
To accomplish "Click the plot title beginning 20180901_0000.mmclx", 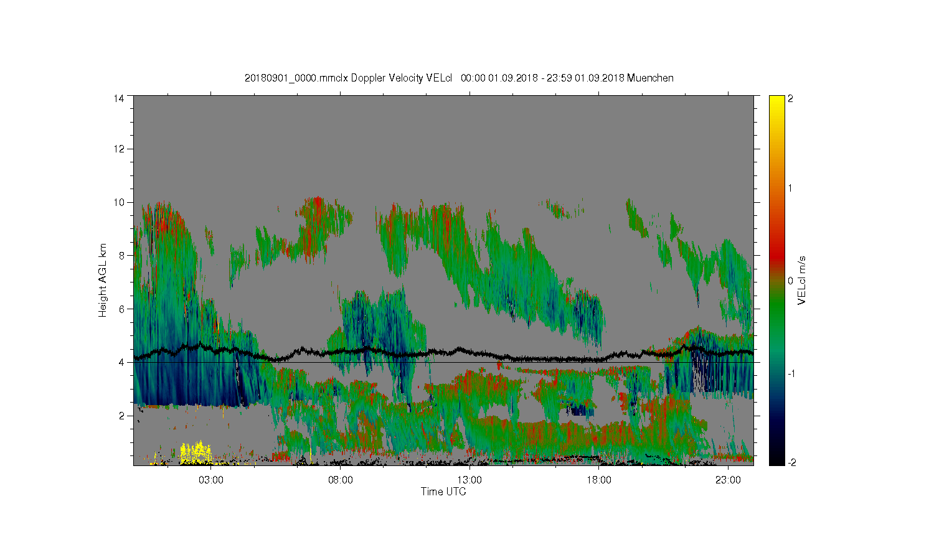I will (459, 78).
